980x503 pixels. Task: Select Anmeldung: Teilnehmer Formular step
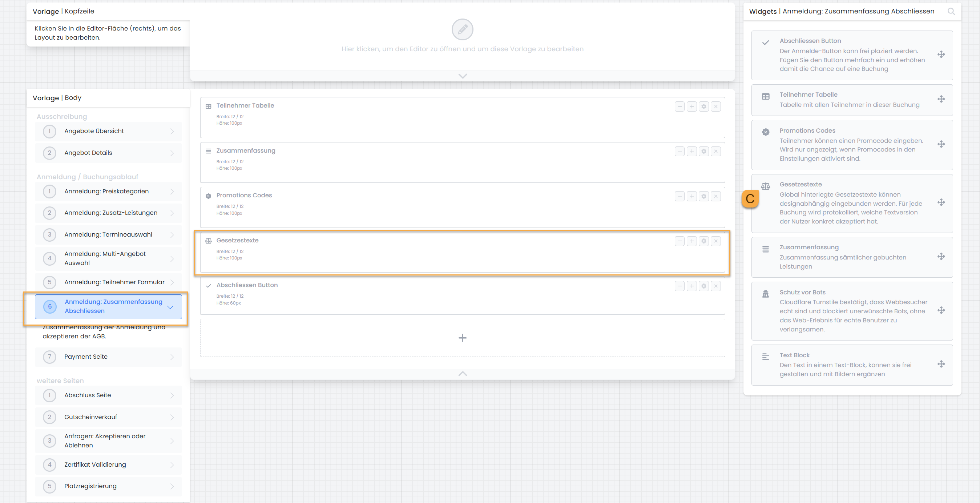click(x=108, y=282)
